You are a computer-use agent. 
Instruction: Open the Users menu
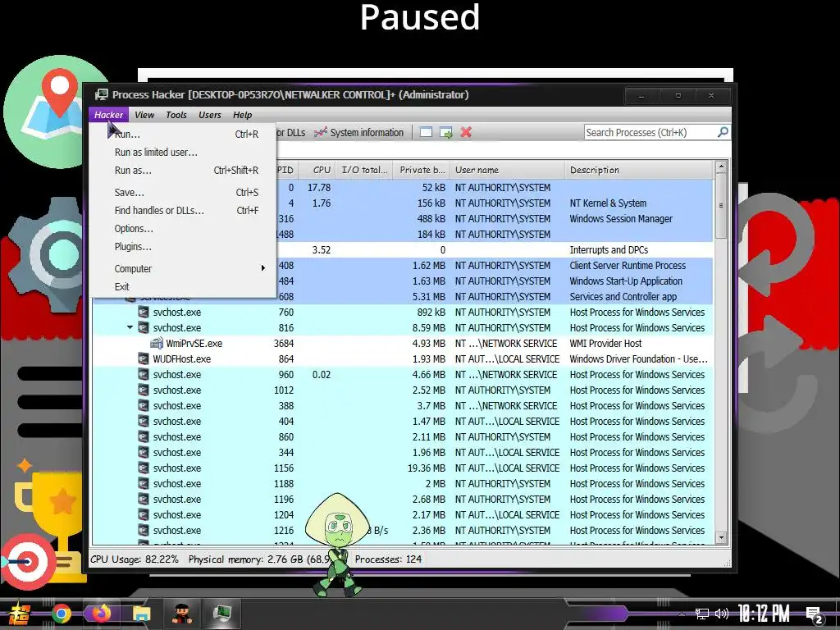pos(209,115)
